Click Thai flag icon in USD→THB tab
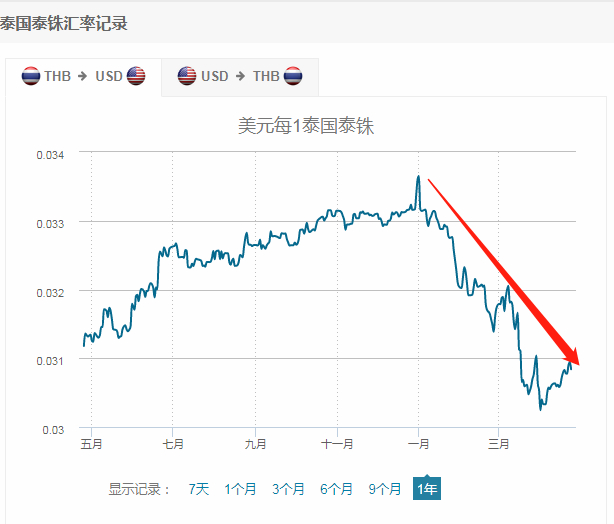614x524 pixels. 293,77
